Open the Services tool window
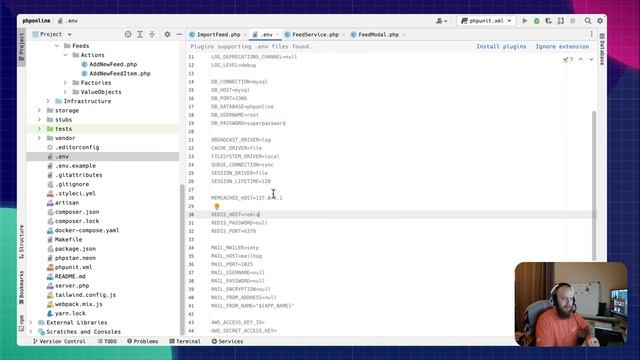The height and width of the screenshot is (360, 640). tap(227, 341)
